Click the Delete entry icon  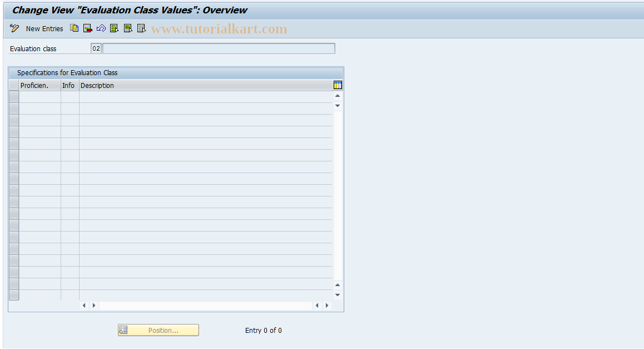click(x=87, y=28)
